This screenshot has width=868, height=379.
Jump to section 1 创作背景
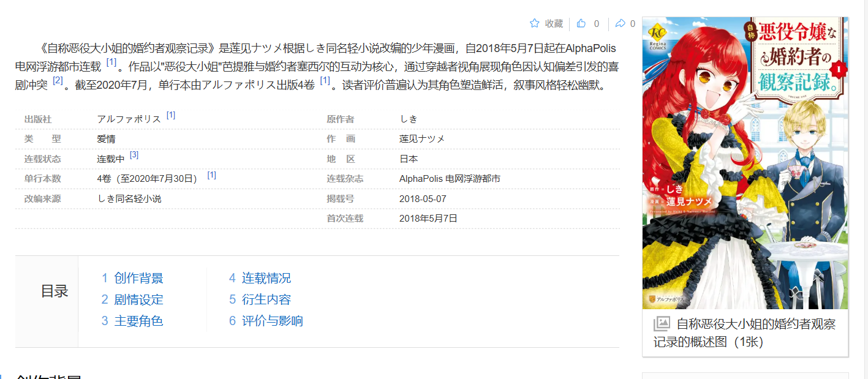tap(132, 278)
